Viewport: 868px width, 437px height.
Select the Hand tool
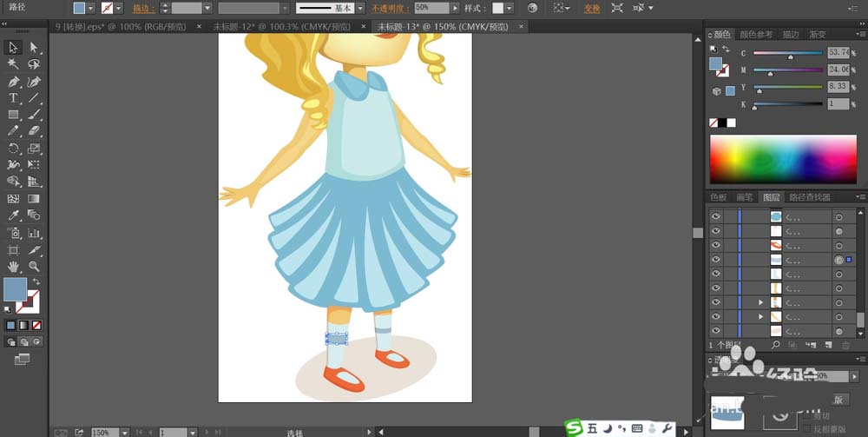click(x=13, y=267)
